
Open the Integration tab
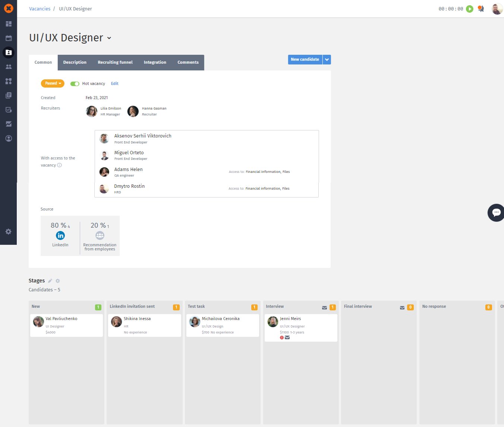pos(155,63)
